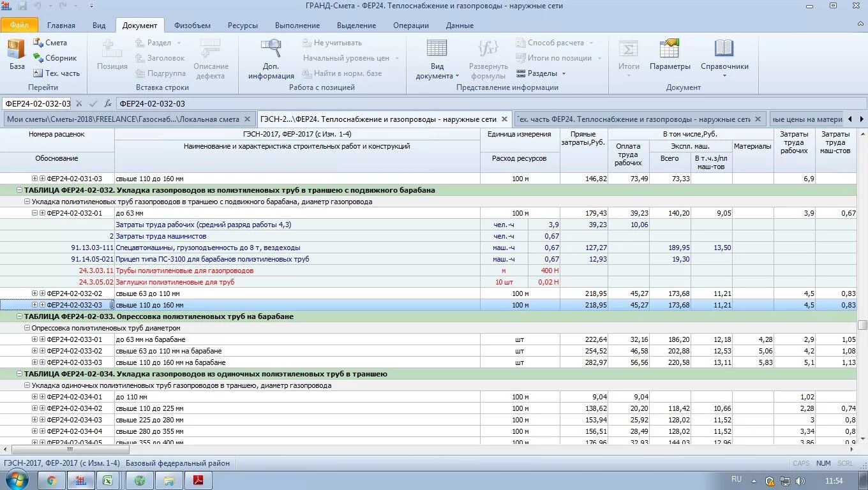Image resolution: width=868 pixels, height=490 pixels.
Task: Open Тех. часть from ribbon
Action: (57, 73)
